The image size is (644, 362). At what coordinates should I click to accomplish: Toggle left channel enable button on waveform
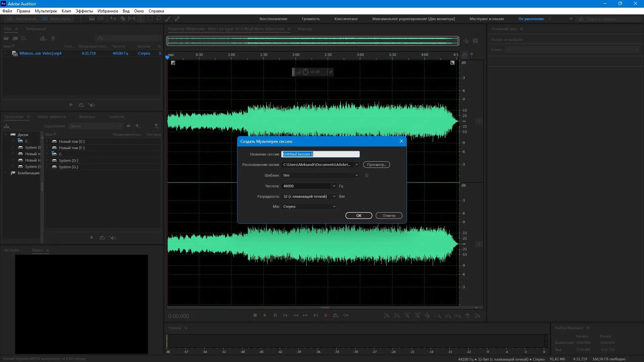[479, 121]
